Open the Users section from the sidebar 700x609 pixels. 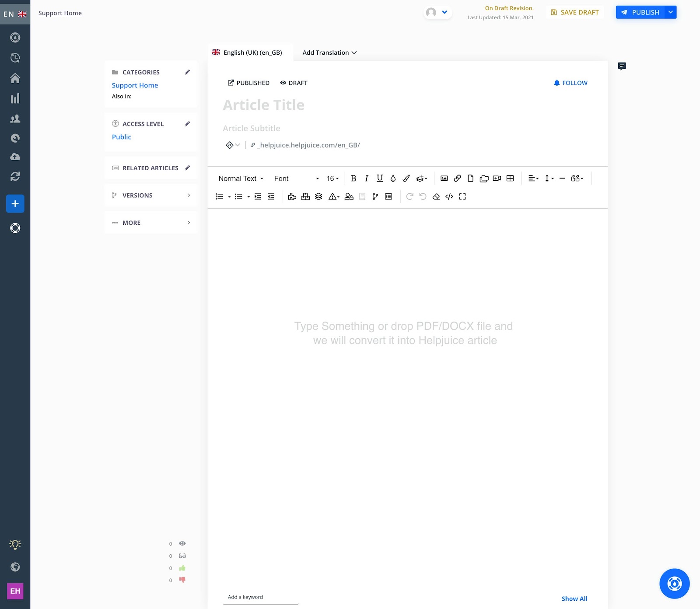pyautogui.click(x=15, y=118)
